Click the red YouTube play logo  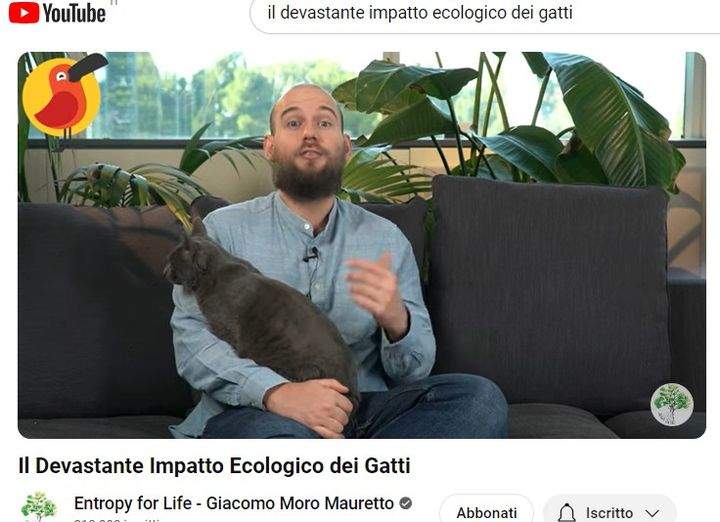[24, 12]
